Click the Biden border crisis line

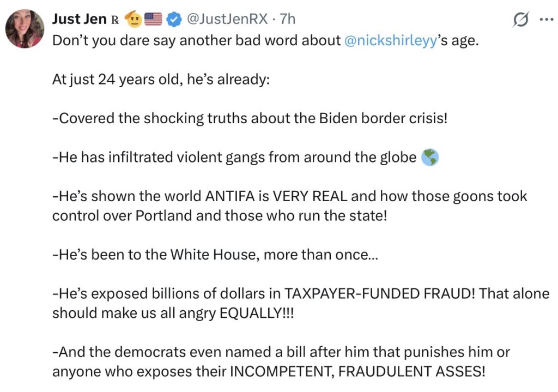tap(250, 118)
